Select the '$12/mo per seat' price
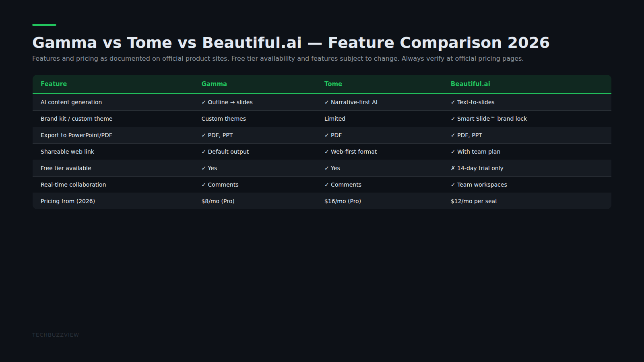Image resolution: width=644 pixels, height=362 pixels. [x=474, y=201]
